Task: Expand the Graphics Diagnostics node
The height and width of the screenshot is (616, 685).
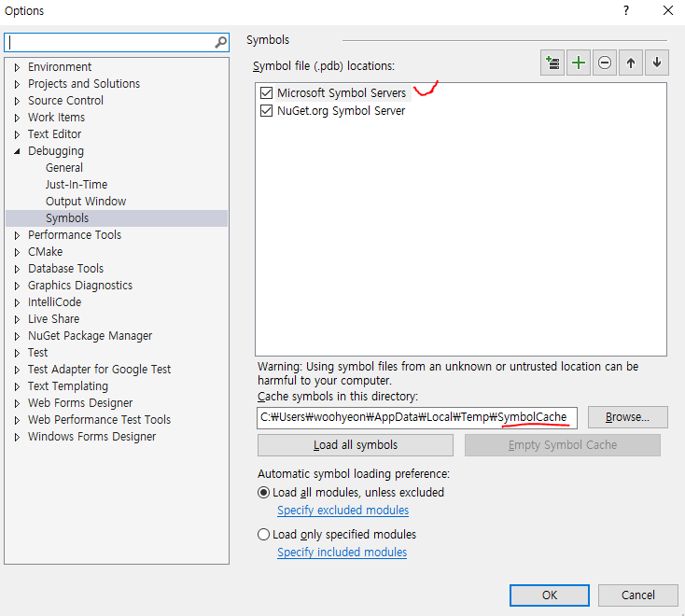Action: point(17,286)
